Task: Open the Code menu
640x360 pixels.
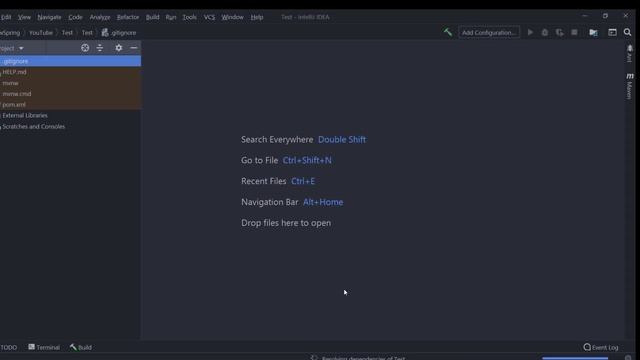Action: pyautogui.click(x=75, y=17)
